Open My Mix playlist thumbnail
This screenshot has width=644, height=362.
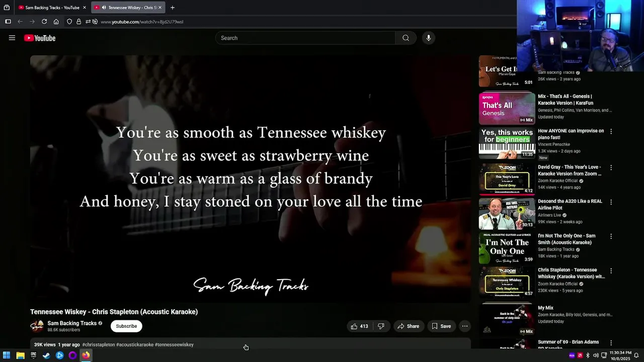tap(507, 319)
